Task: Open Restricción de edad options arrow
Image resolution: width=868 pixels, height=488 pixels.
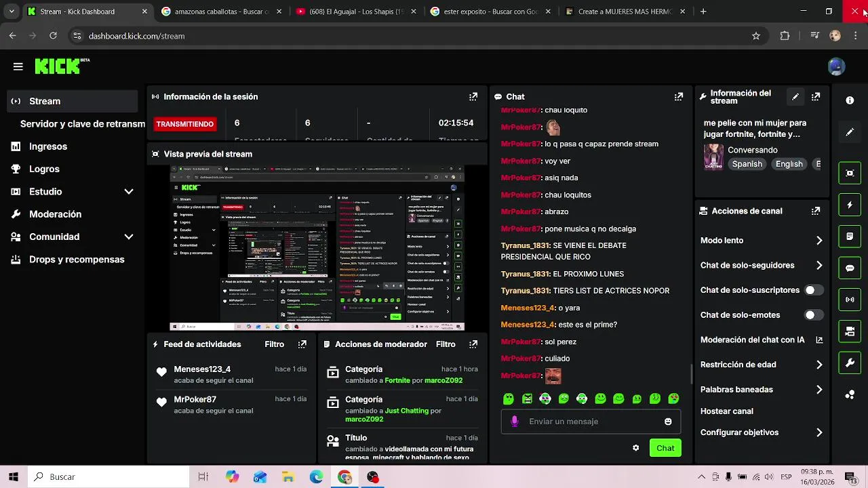Action: pos(819,365)
